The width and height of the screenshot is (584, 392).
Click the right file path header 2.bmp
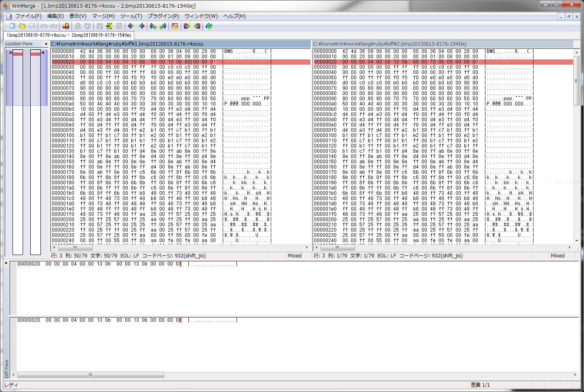[443, 44]
